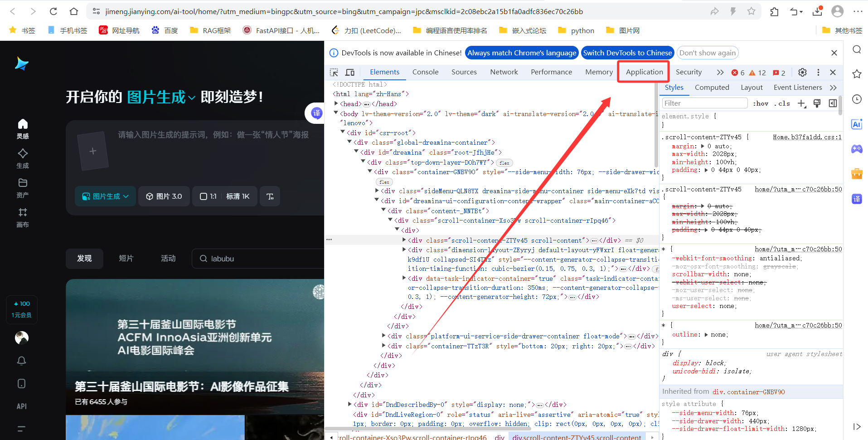The image size is (868, 440).
Task: Open the 灵感 home sidebar icon
Action: click(23, 129)
